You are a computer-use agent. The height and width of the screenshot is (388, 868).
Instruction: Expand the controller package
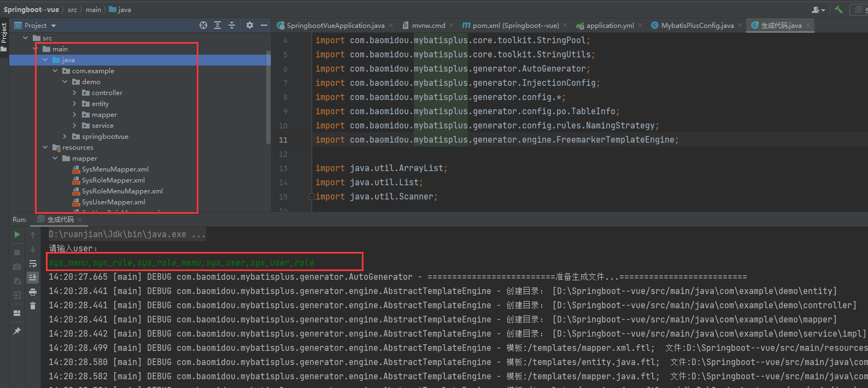coord(74,93)
